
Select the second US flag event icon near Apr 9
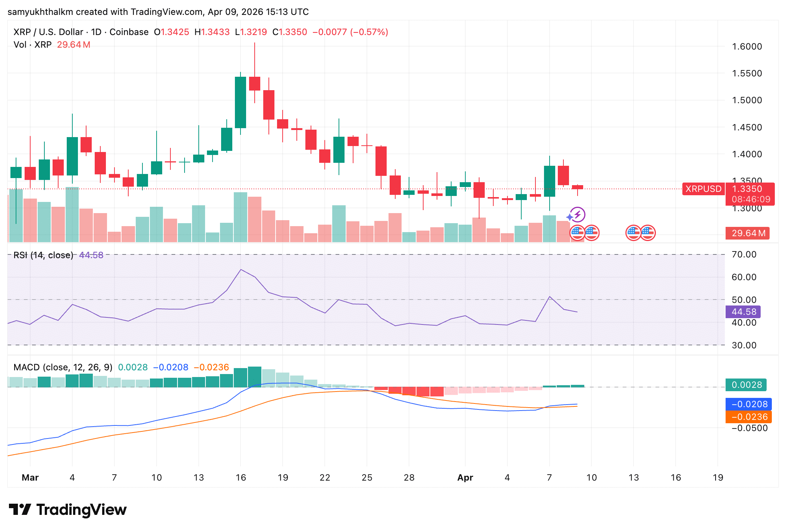pyautogui.click(x=592, y=232)
